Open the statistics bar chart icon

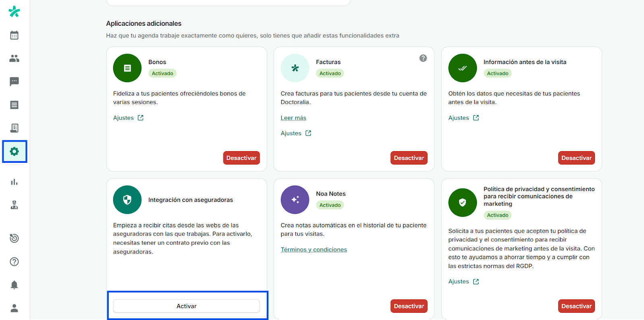[14, 182]
